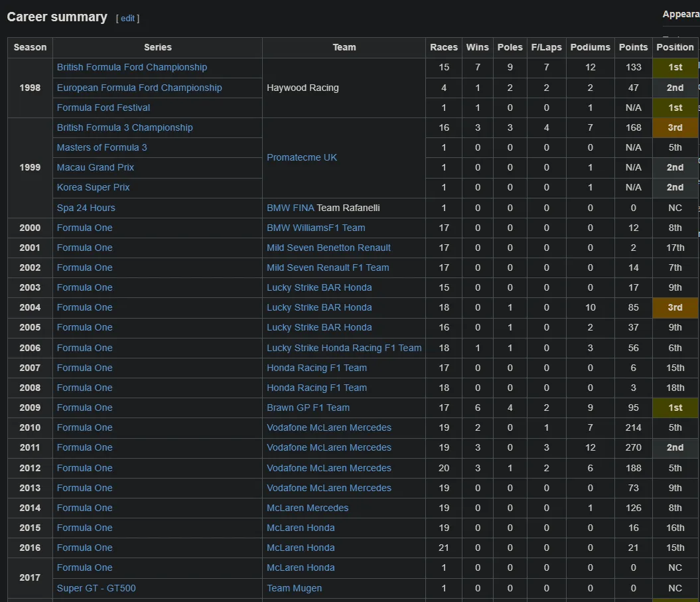Image resolution: width=700 pixels, height=602 pixels.
Task: Open BMW WilliamsF1 Team link
Action: tap(316, 228)
